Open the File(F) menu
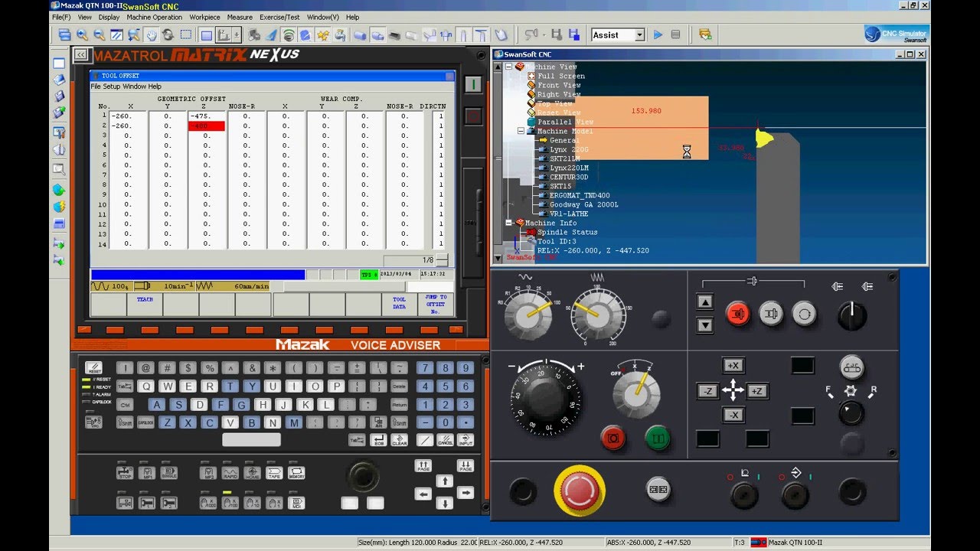980x551 pixels. 61,17
